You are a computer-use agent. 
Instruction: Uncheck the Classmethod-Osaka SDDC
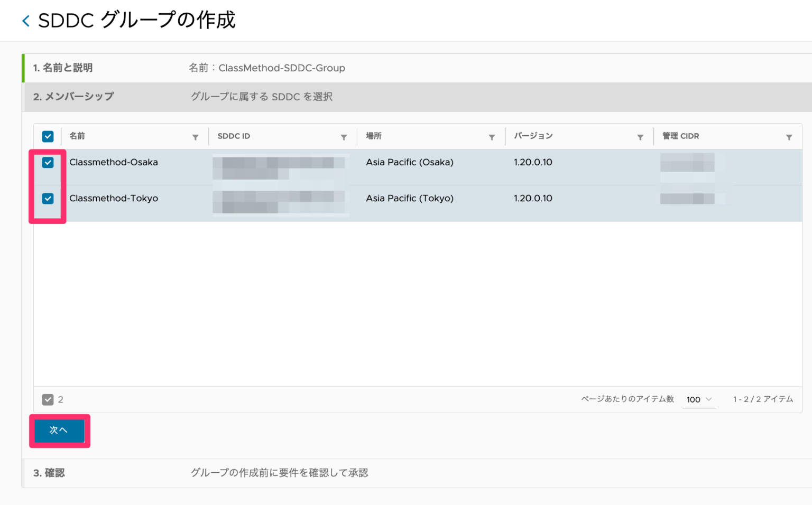coord(48,163)
